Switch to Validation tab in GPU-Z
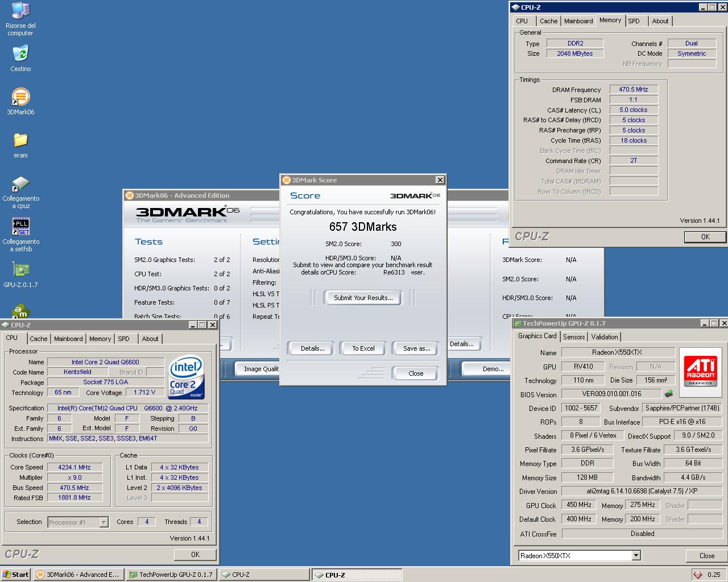 coord(604,336)
